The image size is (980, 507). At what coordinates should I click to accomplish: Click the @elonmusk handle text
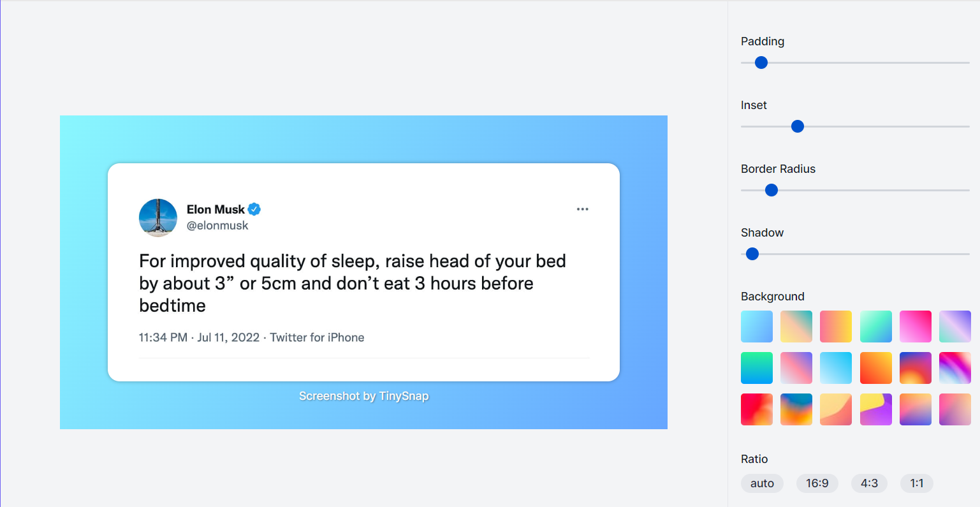(x=217, y=225)
